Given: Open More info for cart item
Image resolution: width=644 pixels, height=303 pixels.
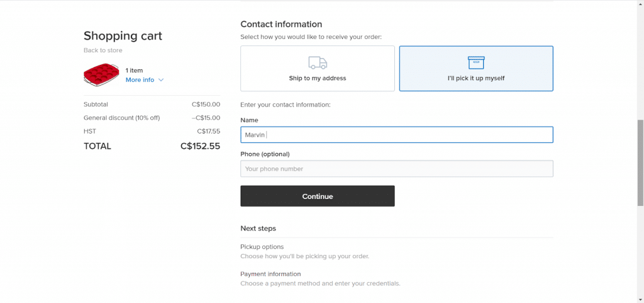Looking at the screenshot, I should [x=140, y=80].
